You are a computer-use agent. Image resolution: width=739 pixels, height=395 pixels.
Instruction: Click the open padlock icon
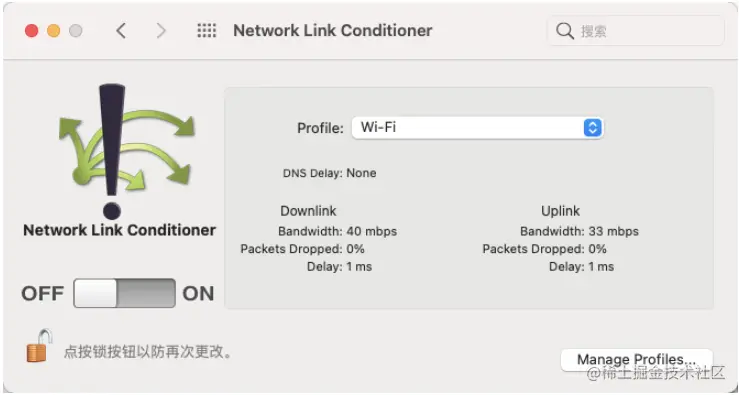click(x=39, y=346)
